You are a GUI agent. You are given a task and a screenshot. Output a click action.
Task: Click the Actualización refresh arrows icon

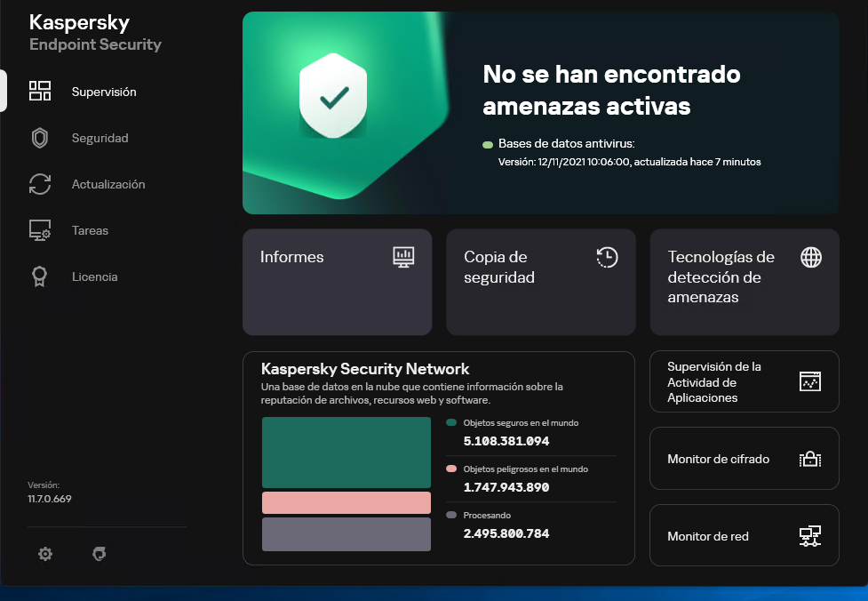tap(40, 184)
